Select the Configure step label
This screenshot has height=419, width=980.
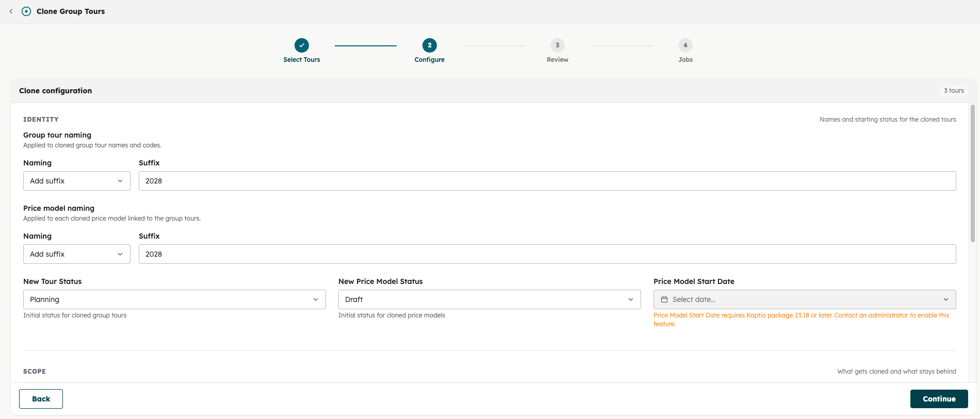click(x=430, y=60)
